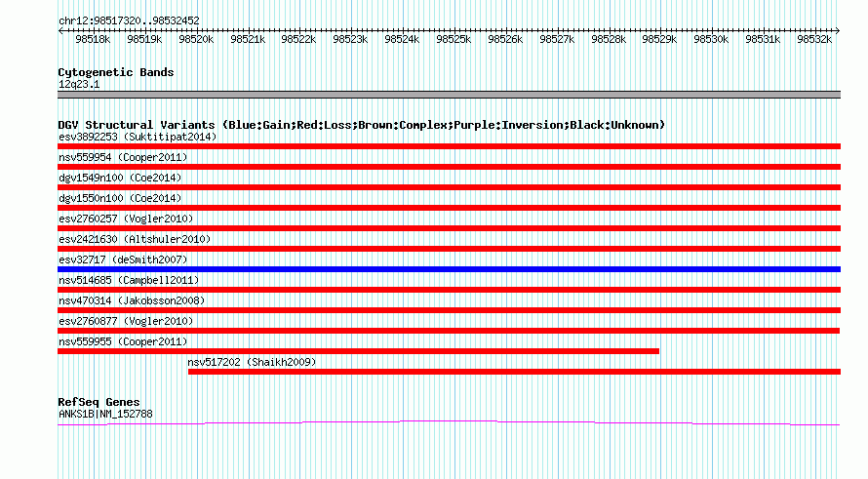This screenshot has height=479, width=868.
Task: Select the magenta ANKS1B gene track line
Action: 449,423
